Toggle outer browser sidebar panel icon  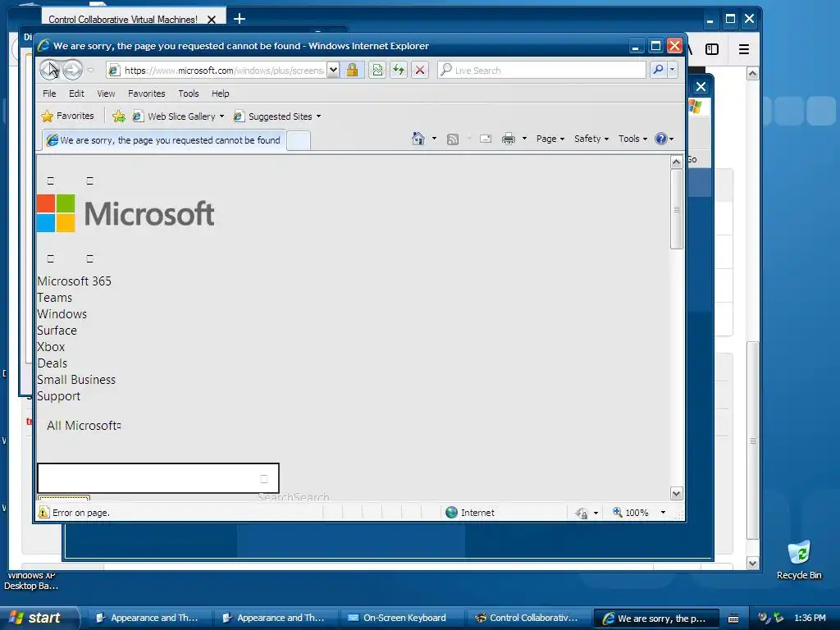(712, 49)
